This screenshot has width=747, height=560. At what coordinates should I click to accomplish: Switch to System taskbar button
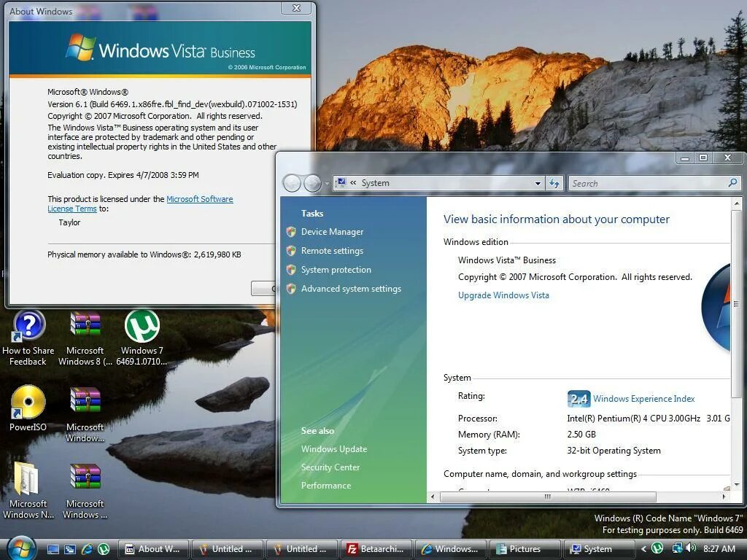(599, 549)
